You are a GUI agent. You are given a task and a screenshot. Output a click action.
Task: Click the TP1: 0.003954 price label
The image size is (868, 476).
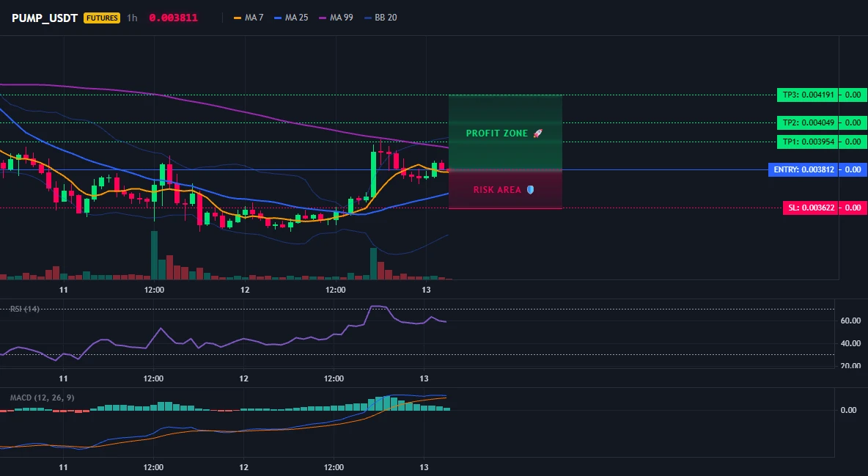click(808, 142)
